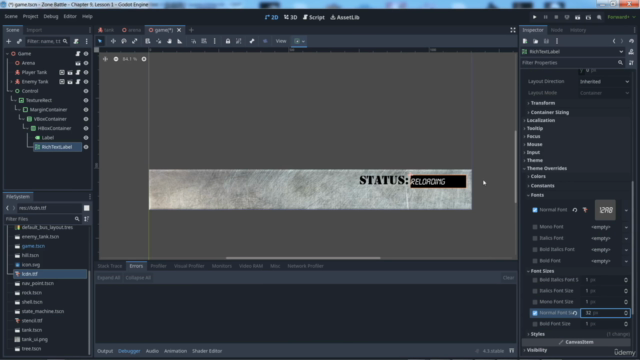
Task: Uncheck the Normal Font Size override
Action: (535, 313)
